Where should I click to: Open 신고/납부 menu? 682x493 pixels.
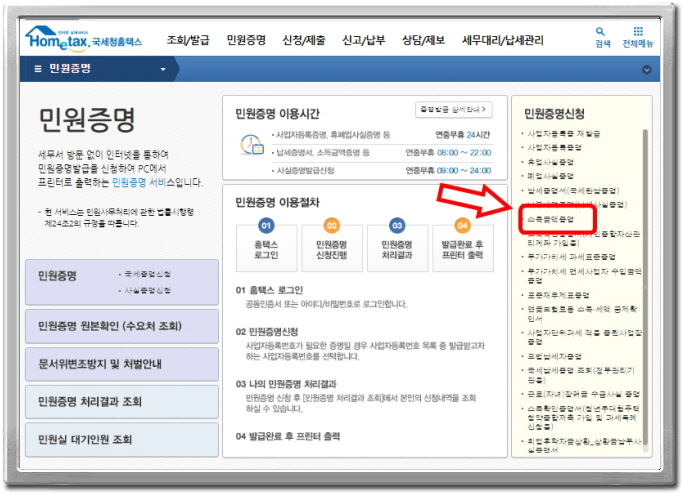pyautogui.click(x=364, y=40)
